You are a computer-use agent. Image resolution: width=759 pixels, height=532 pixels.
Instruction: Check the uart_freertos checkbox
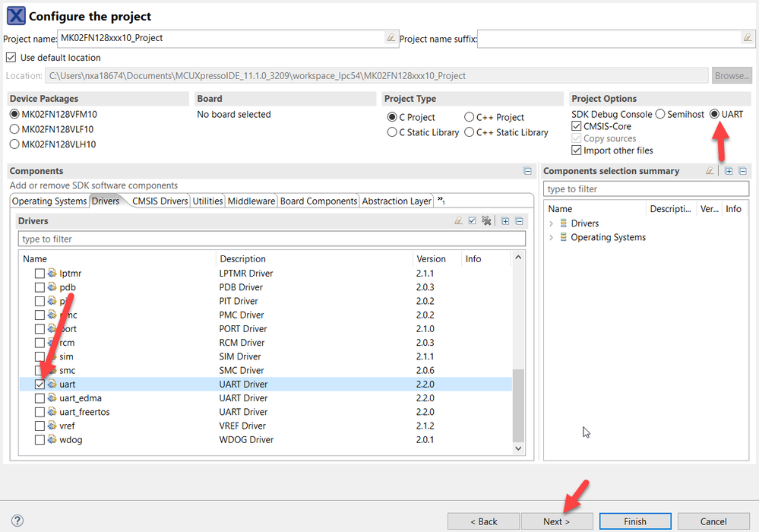click(40, 413)
